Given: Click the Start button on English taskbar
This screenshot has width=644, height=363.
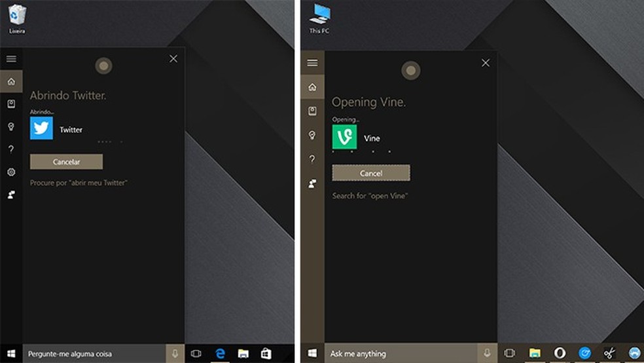Looking at the screenshot, I should (x=312, y=353).
